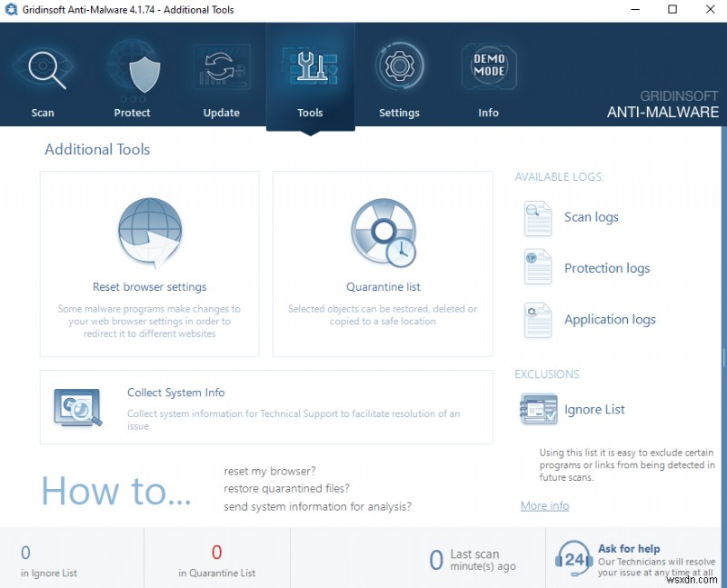Image resolution: width=727 pixels, height=588 pixels.
Task: Click the Reset browser settings globe icon
Action: point(150,233)
